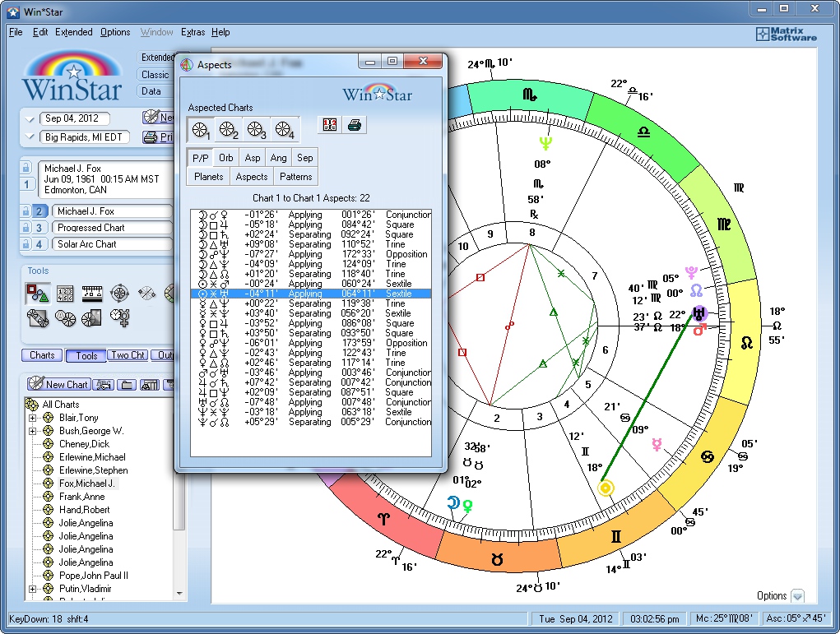Switch to the Planets tab
This screenshot has width=840, height=634.
(208, 177)
